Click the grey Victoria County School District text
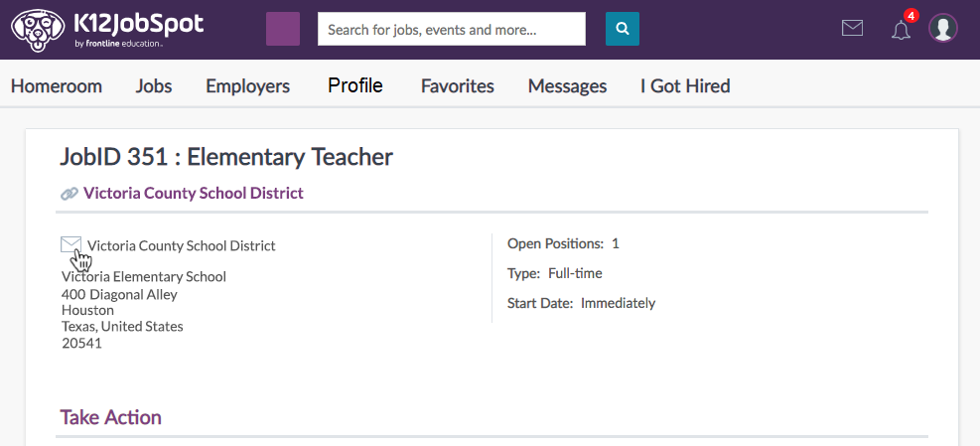The width and height of the screenshot is (980, 446). 182,245
